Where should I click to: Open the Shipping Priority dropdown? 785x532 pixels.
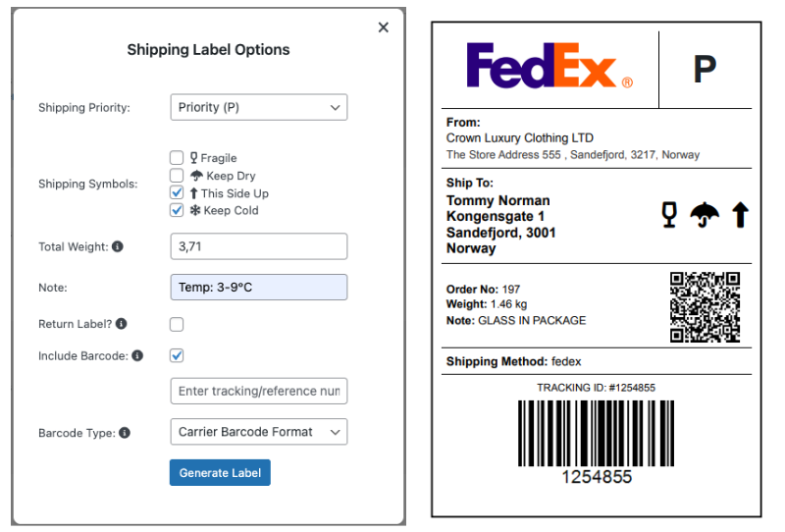pos(258,107)
